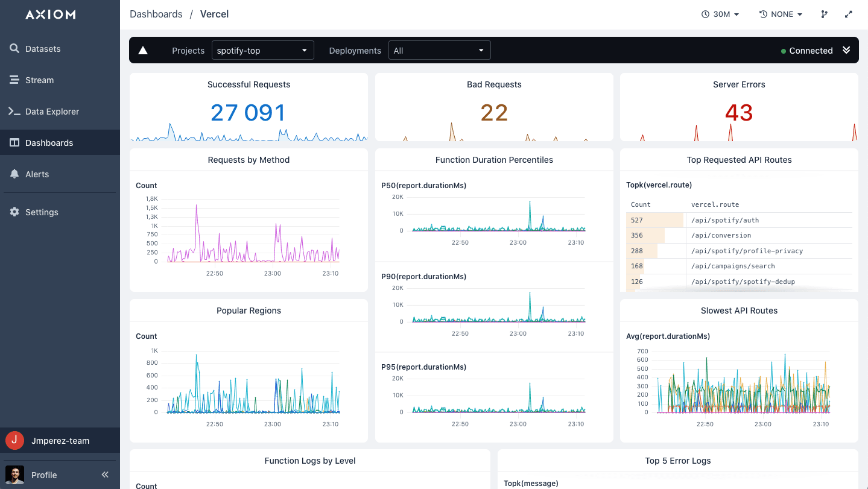Screen dimensions: 868x489
Task: Click the Function Logs by Level title
Action: coord(310,461)
